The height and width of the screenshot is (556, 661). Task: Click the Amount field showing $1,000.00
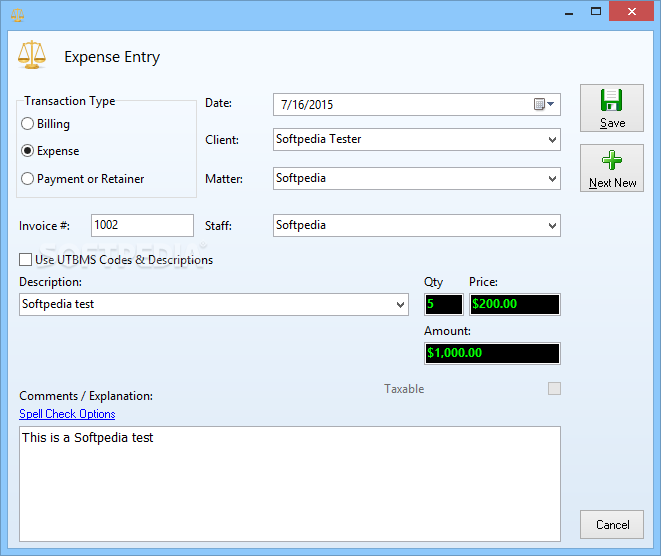tap(492, 353)
